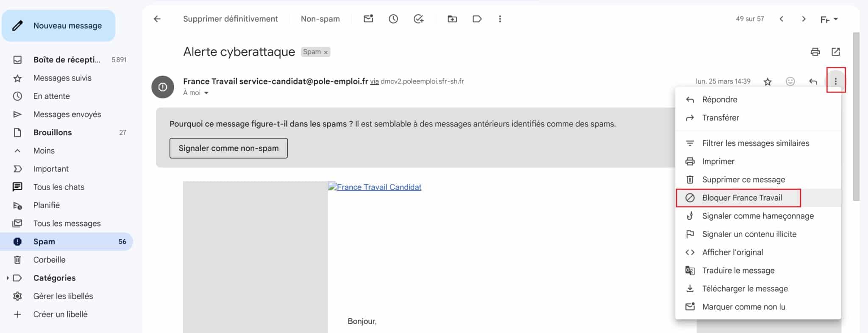
Task: Choose Signaler comme hameçonnage
Action: 758,216
